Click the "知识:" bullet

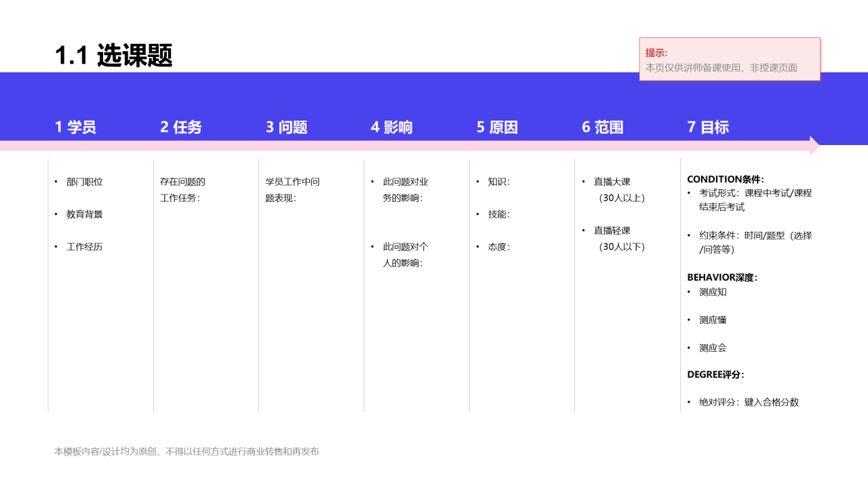499,182
